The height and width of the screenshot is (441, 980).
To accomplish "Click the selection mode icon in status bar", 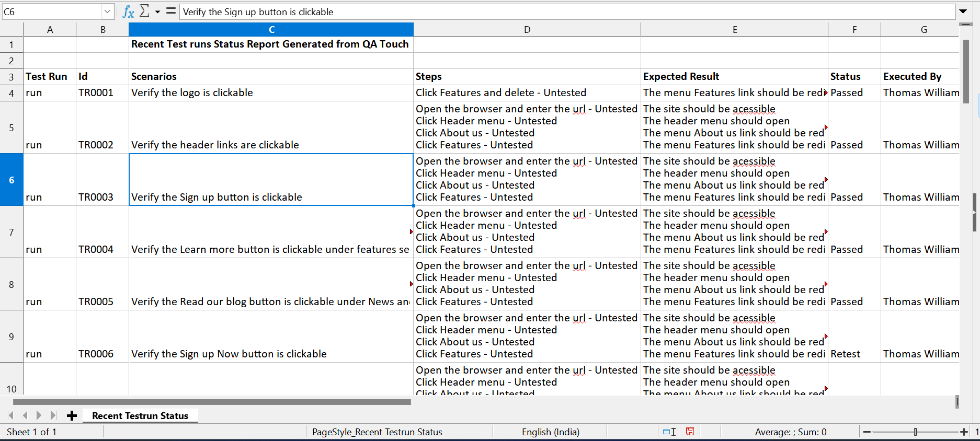I will tap(669, 432).
